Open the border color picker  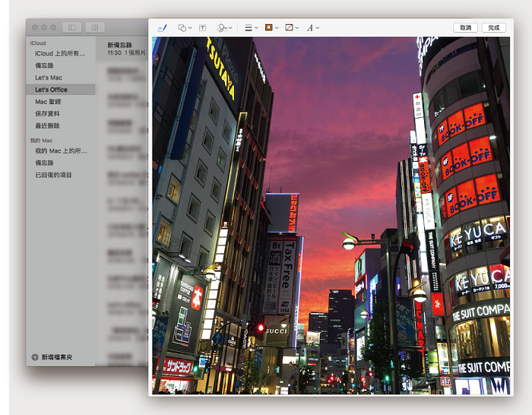(x=271, y=27)
